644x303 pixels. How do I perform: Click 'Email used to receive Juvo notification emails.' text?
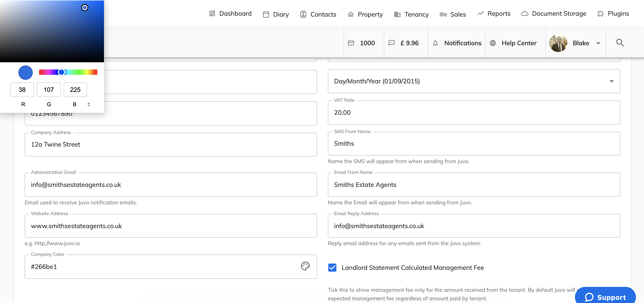[81, 202]
